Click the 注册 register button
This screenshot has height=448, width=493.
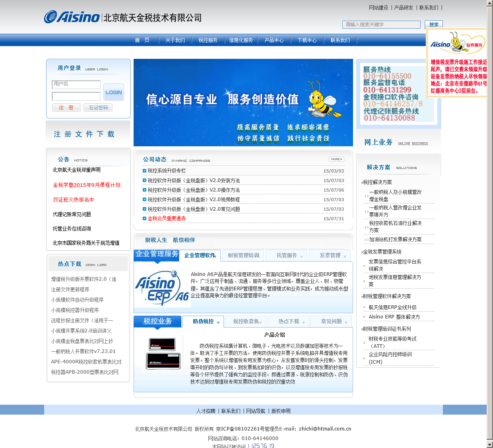(66, 108)
